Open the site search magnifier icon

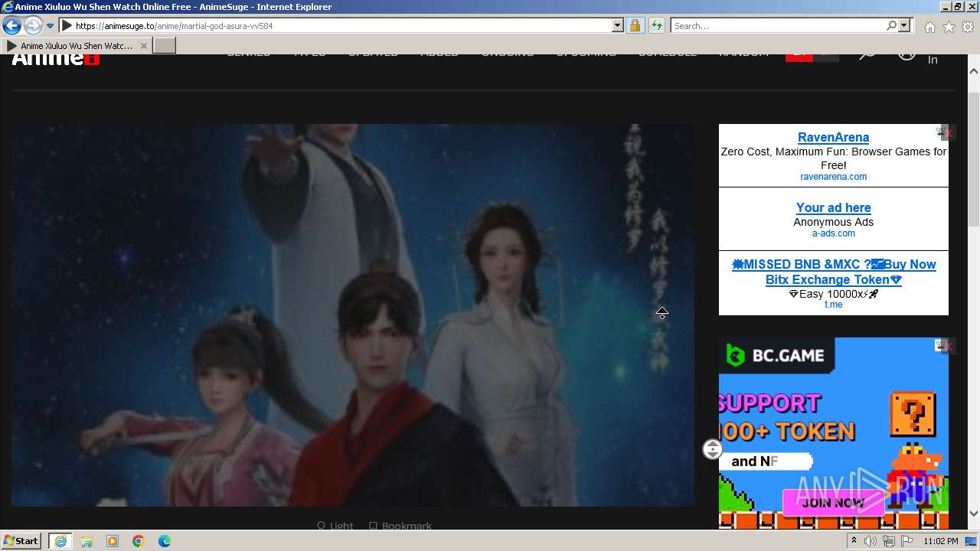pos(867,55)
